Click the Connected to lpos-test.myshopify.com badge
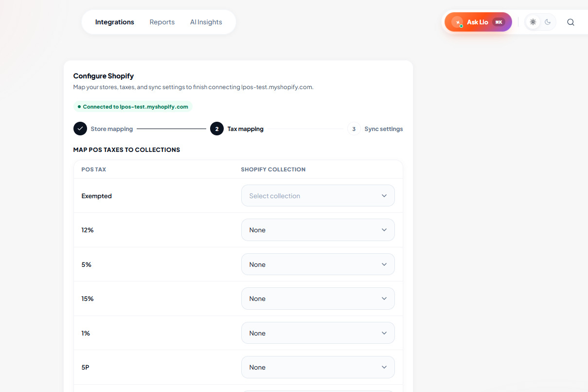 133,107
